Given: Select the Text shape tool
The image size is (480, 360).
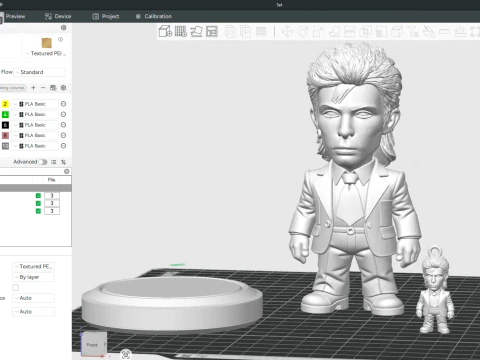Looking at the screenshot, I should click(x=413, y=32).
